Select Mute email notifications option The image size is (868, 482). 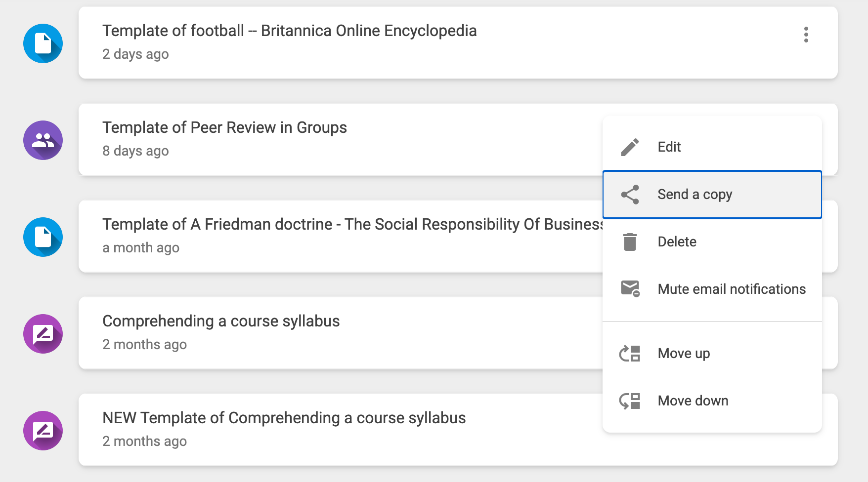pyautogui.click(x=712, y=289)
